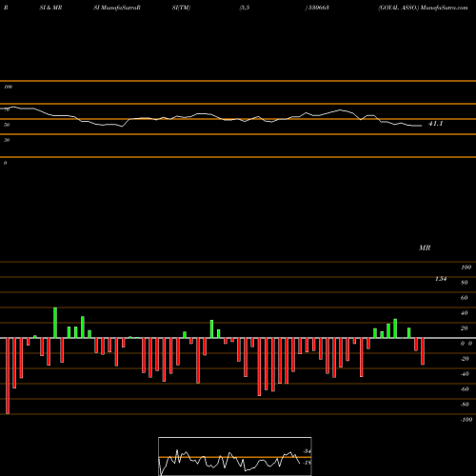The image size is (476, 476).
Task: Click the RSI 30 level axis label
Action: click(x=7, y=140)
